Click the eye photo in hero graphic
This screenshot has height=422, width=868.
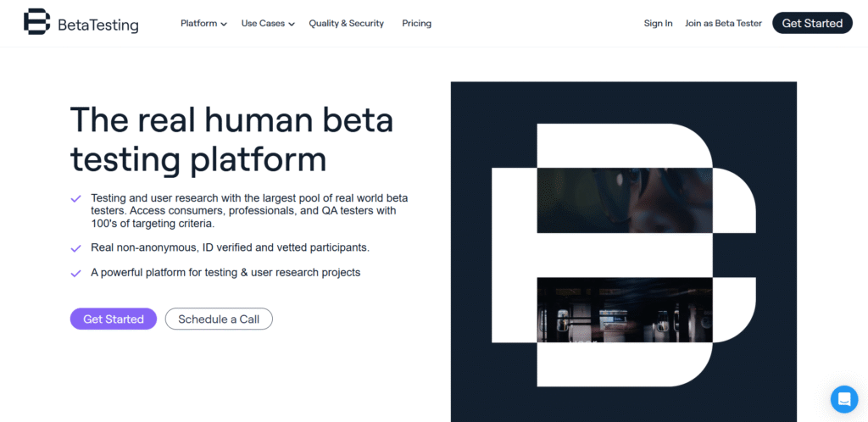point(625,200)
